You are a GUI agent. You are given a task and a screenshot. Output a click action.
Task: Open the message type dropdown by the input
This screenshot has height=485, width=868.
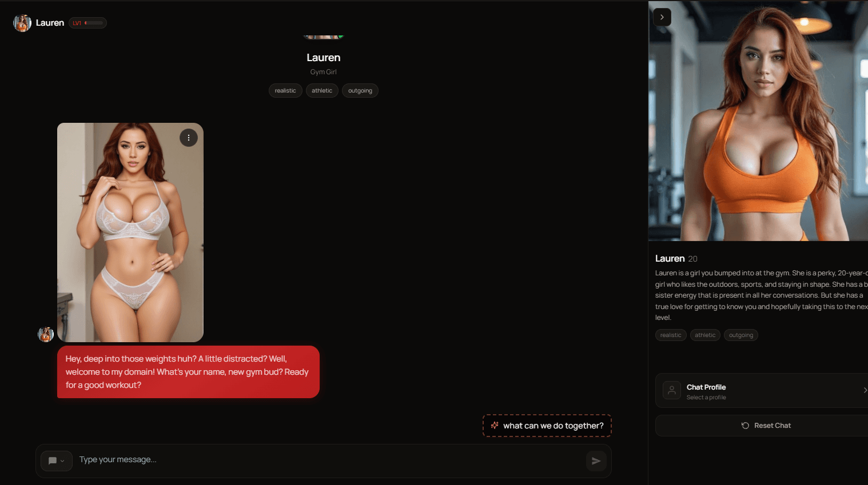coord(57,461)
